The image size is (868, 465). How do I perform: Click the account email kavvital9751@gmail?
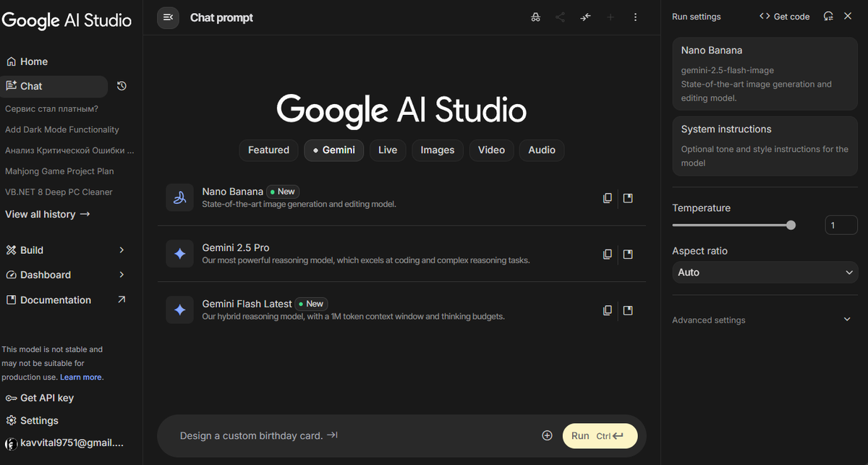[x=72, y=443]
